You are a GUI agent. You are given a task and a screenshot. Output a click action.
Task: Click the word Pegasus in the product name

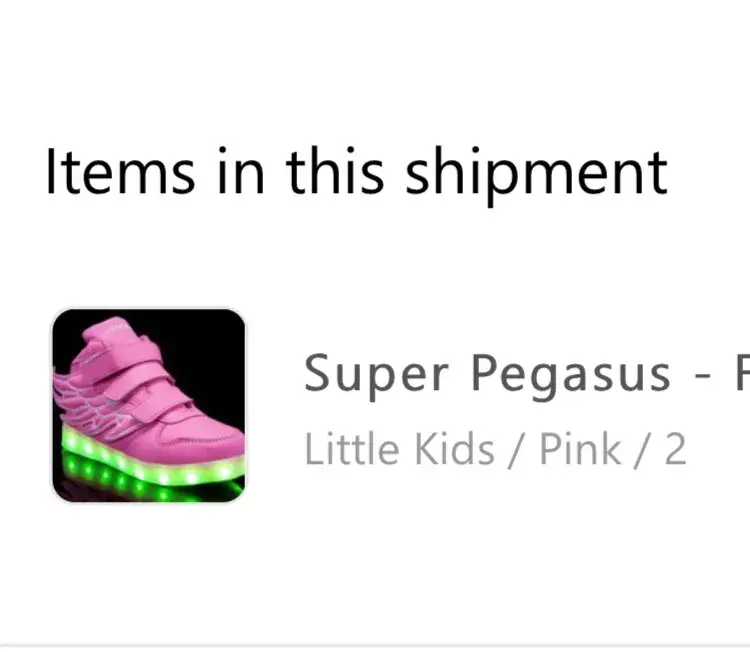[571, 375]
